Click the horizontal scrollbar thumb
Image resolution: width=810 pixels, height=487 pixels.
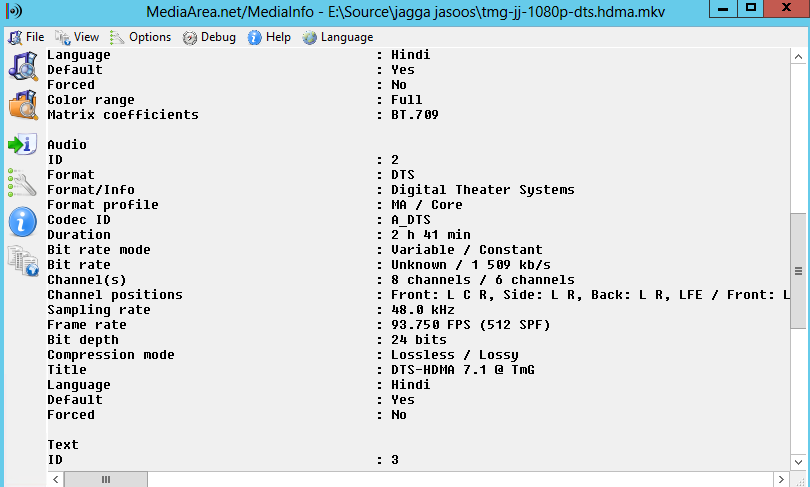pyautogui.click(x=105, y=480)
